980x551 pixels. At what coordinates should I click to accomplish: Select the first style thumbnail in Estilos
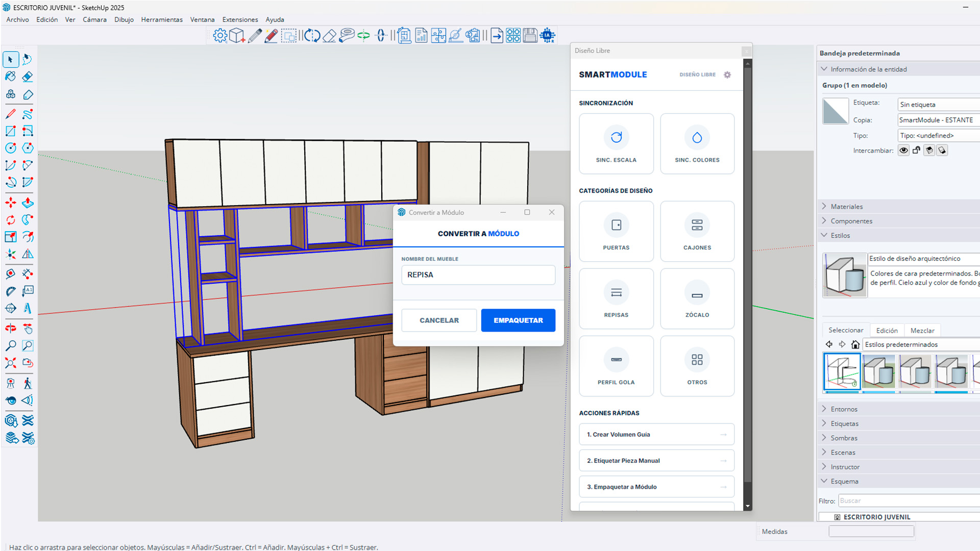(842, 371)
